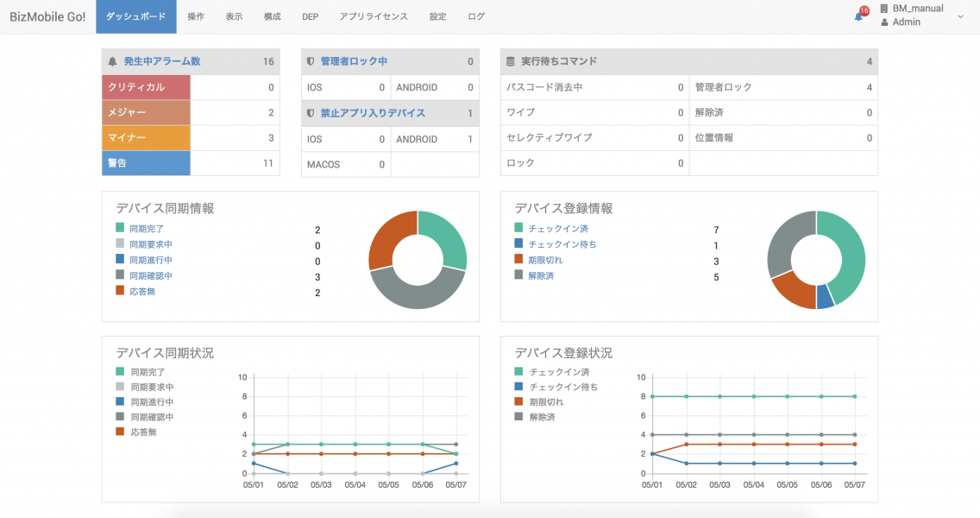Viewport: 980px width, 518px height.
Task: Click the ロック command row
Action: point(594,163)
